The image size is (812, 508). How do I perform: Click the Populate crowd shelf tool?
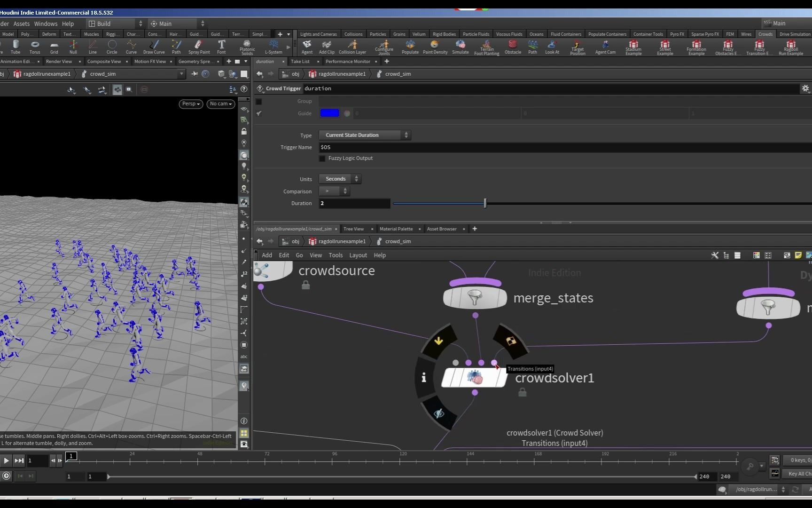[410, 46]
